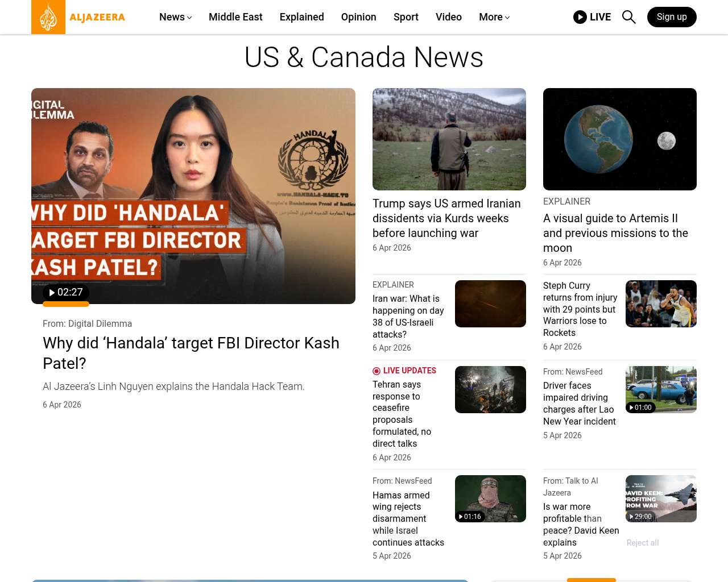Click the LIVE UPDATES red indicator
The height and width of the screenshot is (582, 728).
377,371
